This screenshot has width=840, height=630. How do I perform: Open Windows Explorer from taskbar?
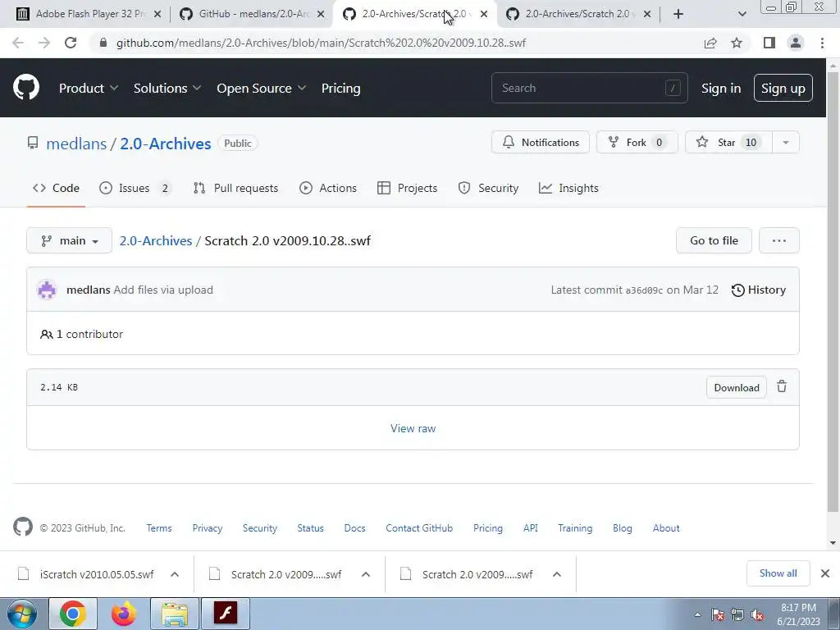[175, 614]
